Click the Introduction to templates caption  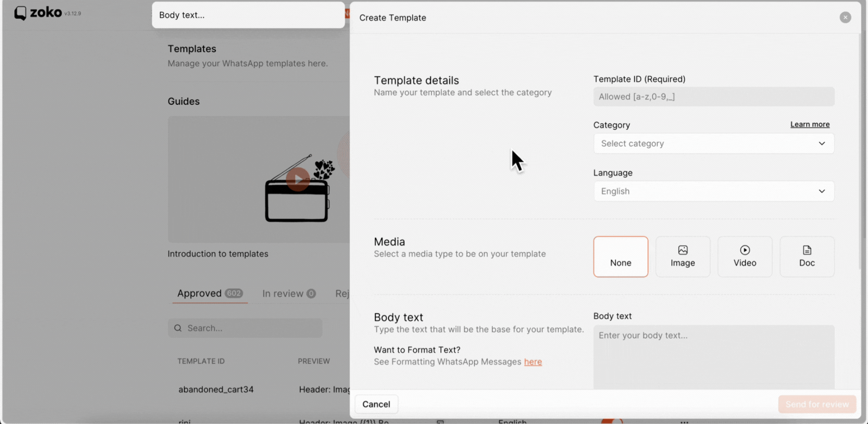coord(218,254)
